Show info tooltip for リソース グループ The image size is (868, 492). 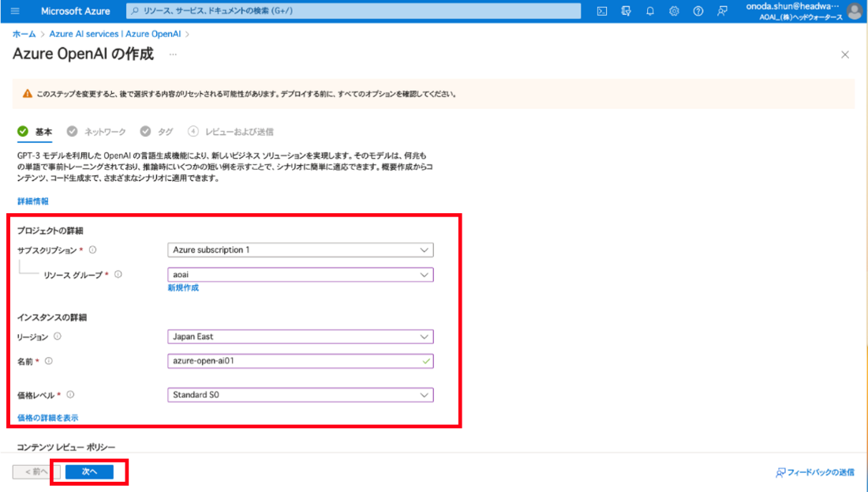(118, 274)
